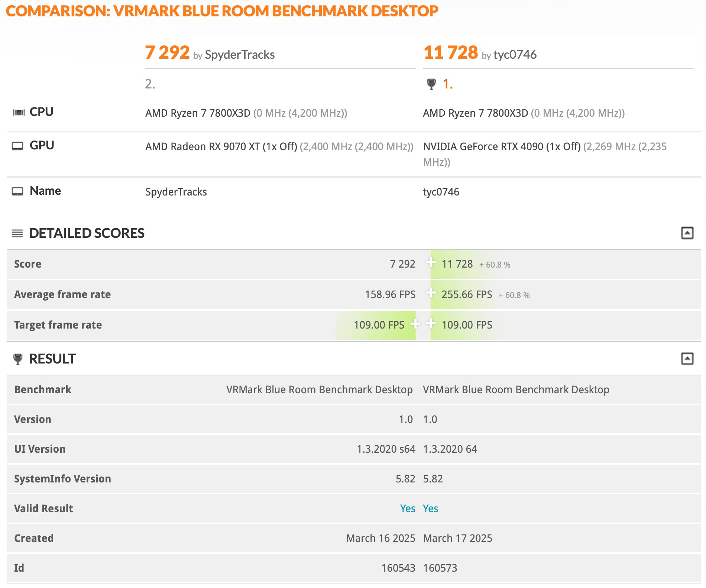The height and width of the screenshot is (588, 706).
Task: Click the rank 2. label
Action: 150,84
